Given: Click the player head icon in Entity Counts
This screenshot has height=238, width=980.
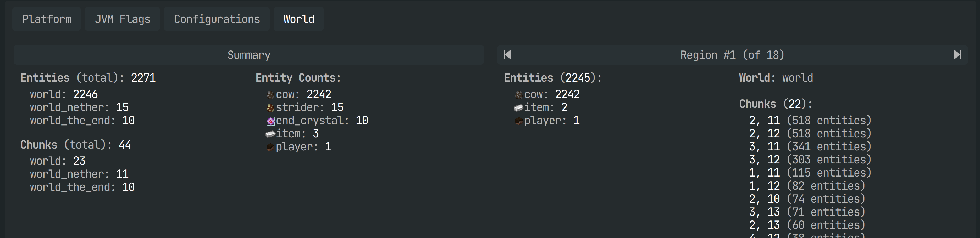Looking at the screenshot, I should 270,147.
